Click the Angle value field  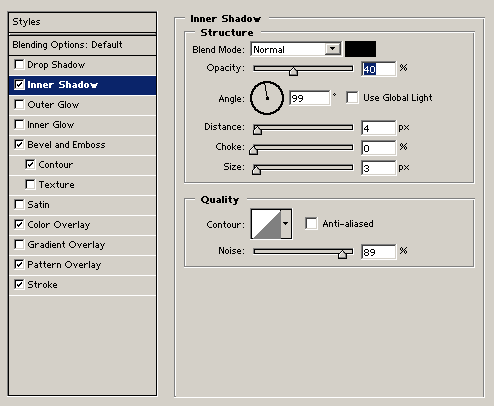(310, 98)
